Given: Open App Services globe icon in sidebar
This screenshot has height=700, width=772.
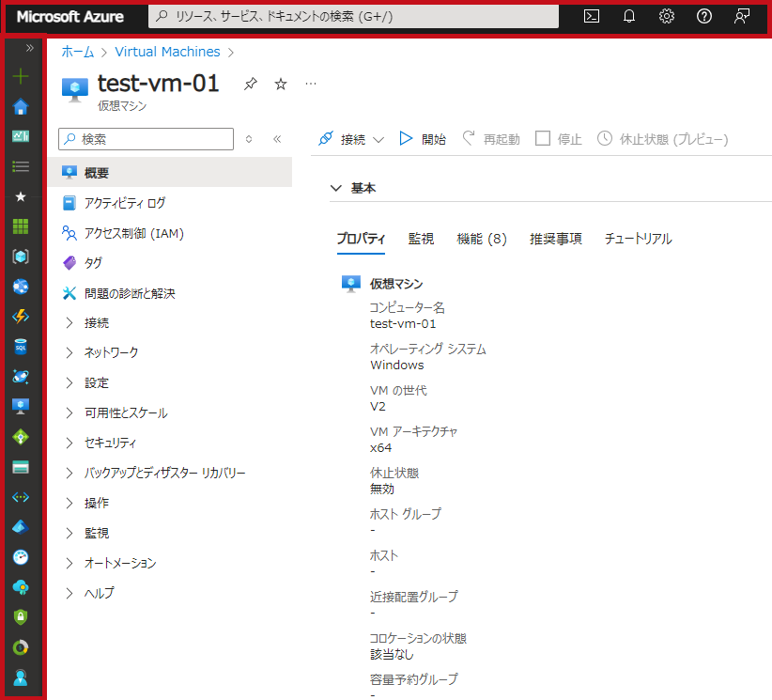Looking at the screenshot, I should point(21,287).
